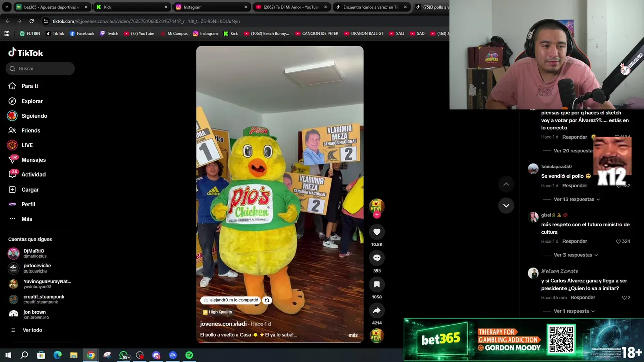This screenshot has height=362, width=644.
Task: Click the High Quality label
Action: coord(217,312)
